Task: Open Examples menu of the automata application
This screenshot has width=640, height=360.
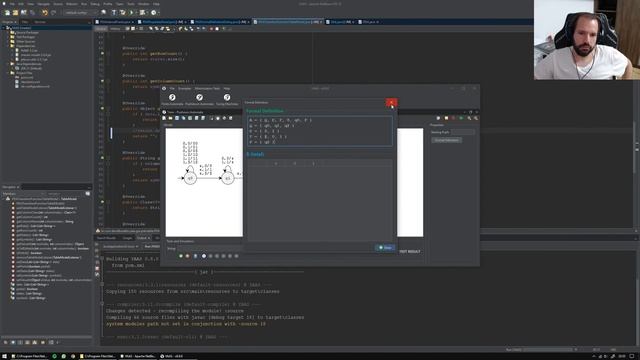Action: (184, 88)
